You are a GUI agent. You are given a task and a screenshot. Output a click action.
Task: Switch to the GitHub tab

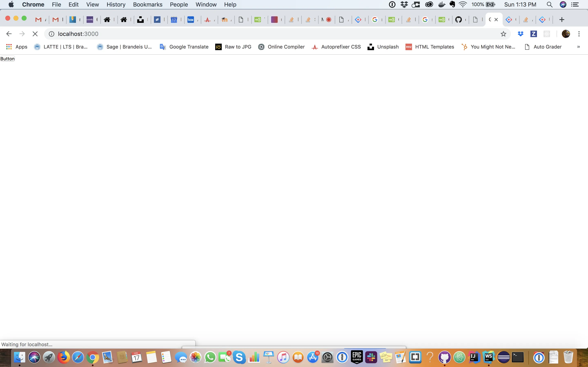(459, 20)
